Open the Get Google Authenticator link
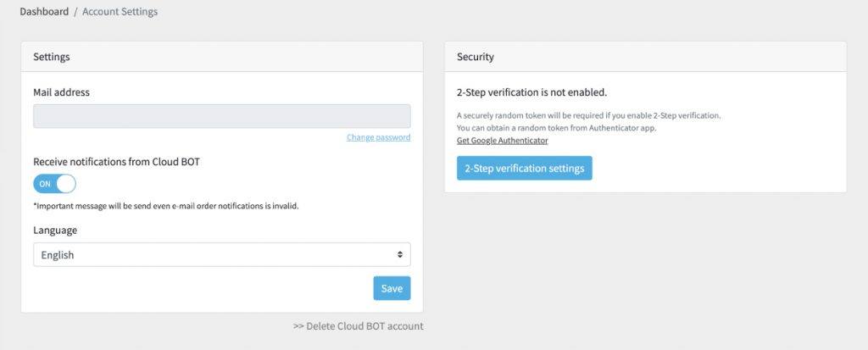This screenshot has height=350, width=868. (x=503, y=141)
